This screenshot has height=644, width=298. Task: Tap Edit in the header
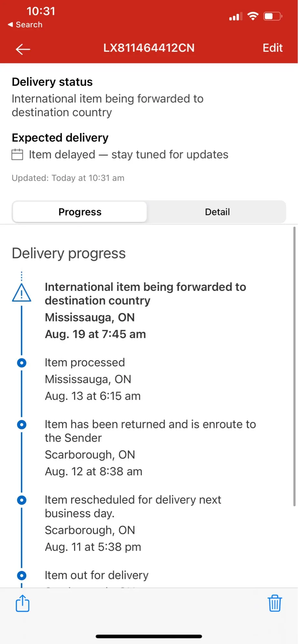[273, 48]
